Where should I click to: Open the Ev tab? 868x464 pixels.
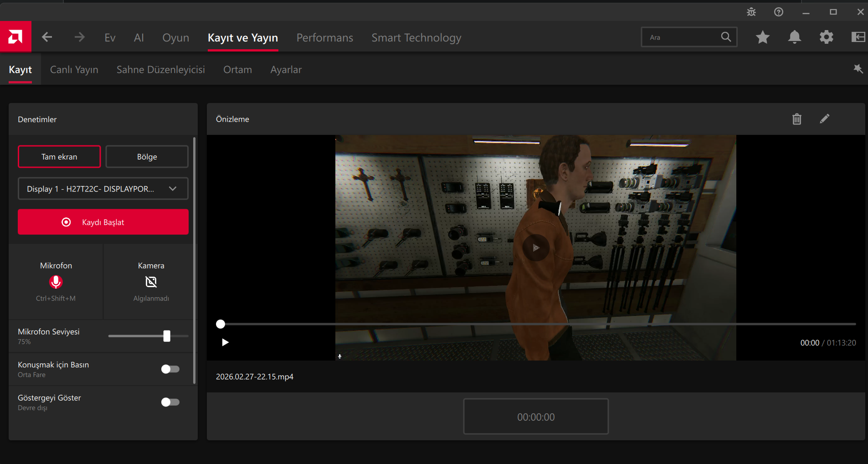point(110,38)
